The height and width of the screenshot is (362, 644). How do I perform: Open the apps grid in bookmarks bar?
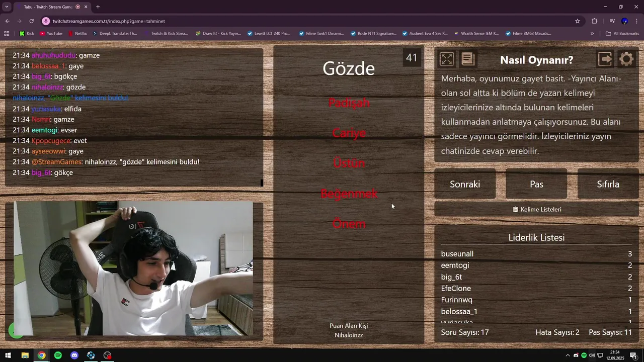coord(7,34)
